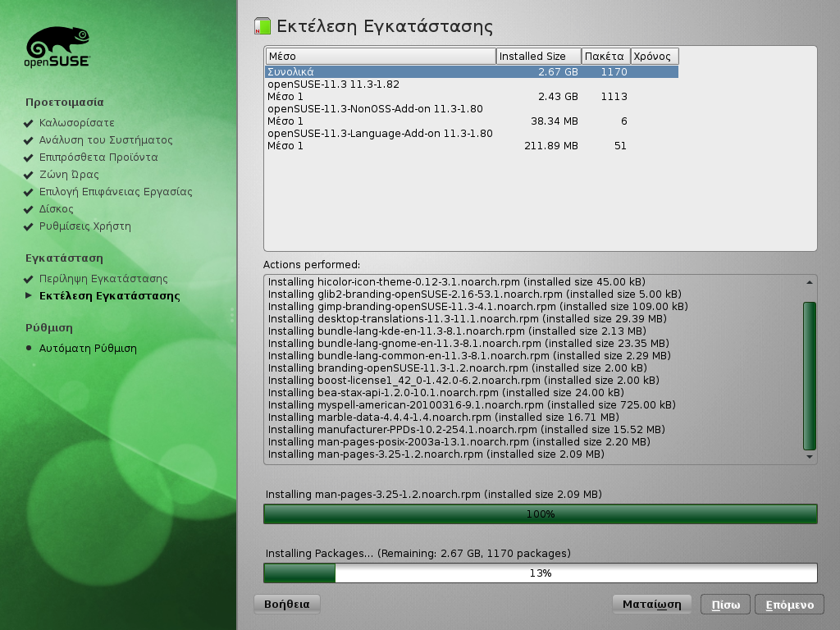Click the checkmark next to Επιπρόσθετα Προϊόντα
Viewport: 840px width, 630px height.
(29, 157)
